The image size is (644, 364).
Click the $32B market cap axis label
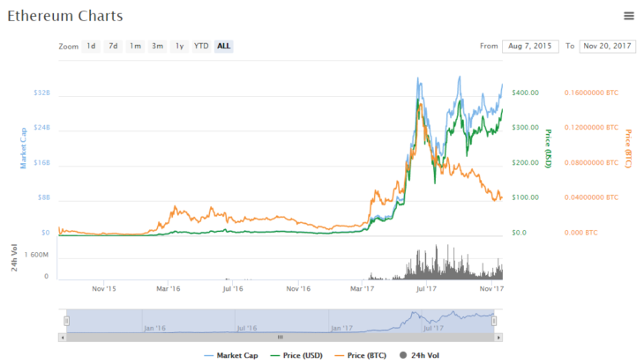tap(41, 93)
